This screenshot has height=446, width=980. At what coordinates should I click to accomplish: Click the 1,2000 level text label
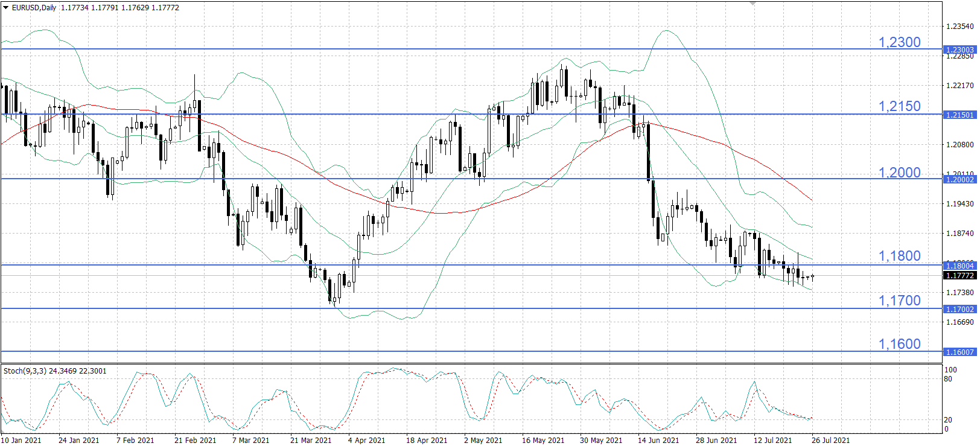click(x=899, y=173)
